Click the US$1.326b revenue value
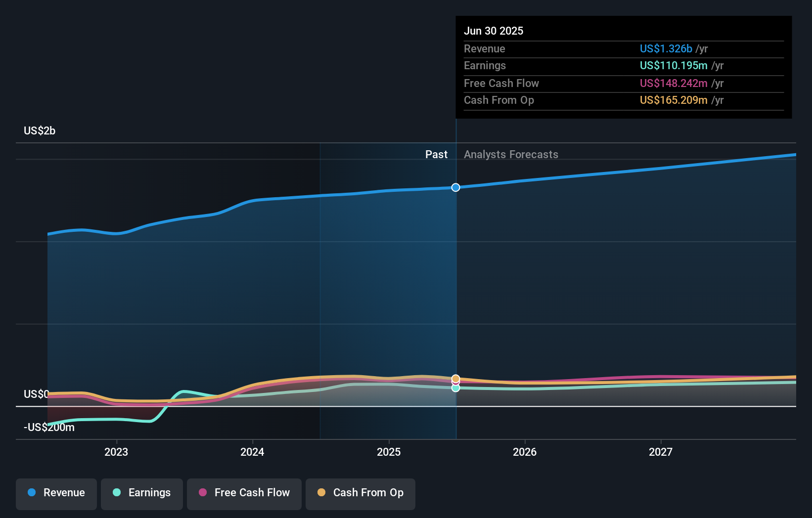The width and height of the screenshot is (812, 518). [x=666, y=48]
